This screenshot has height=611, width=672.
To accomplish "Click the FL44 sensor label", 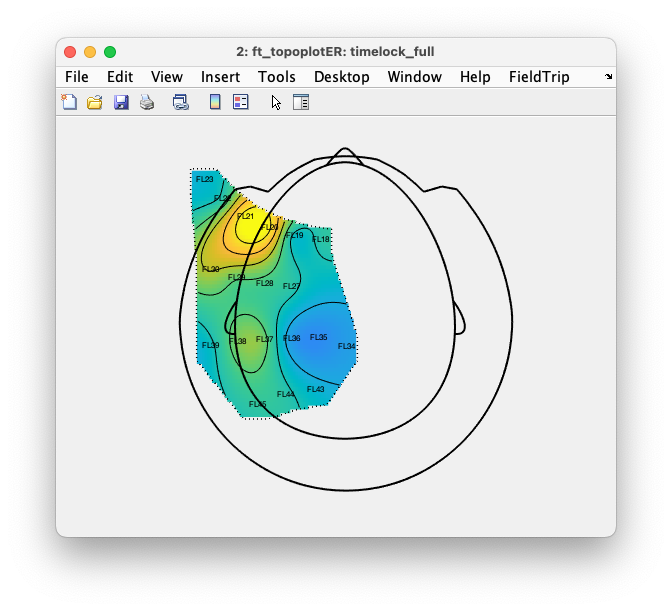I will (285, 394).
